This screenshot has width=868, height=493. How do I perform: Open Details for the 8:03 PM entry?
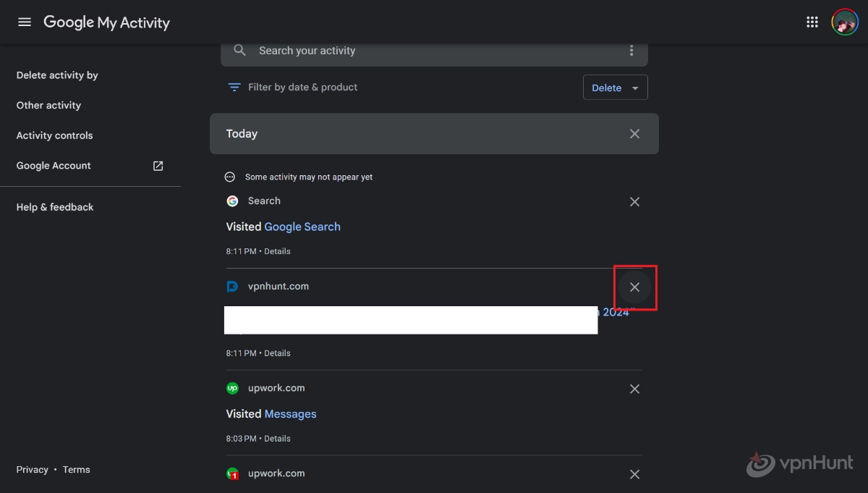[x=277, y=439]
